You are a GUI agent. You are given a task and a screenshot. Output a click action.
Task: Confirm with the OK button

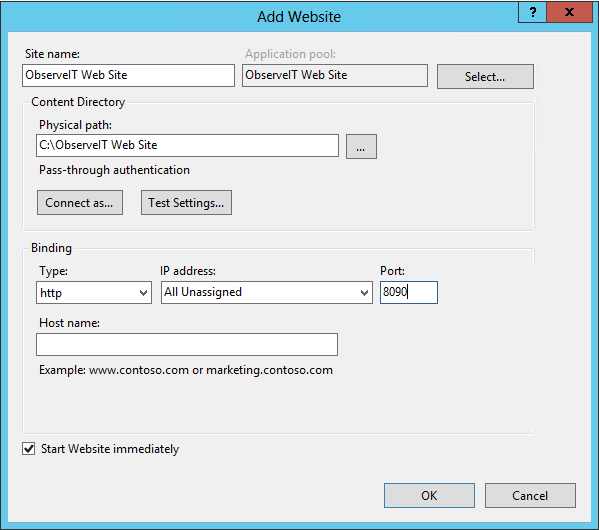pyautogui.click(x=429, y=496)
